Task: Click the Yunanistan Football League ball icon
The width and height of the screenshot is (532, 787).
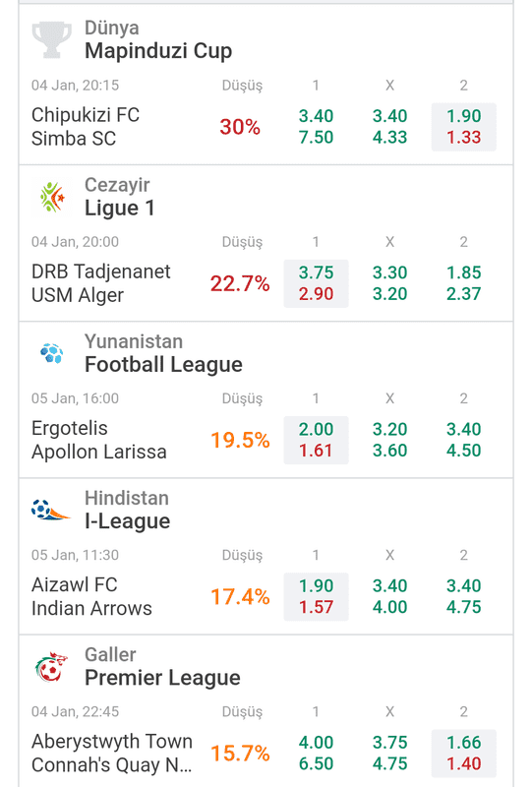Action: (52, 353)
